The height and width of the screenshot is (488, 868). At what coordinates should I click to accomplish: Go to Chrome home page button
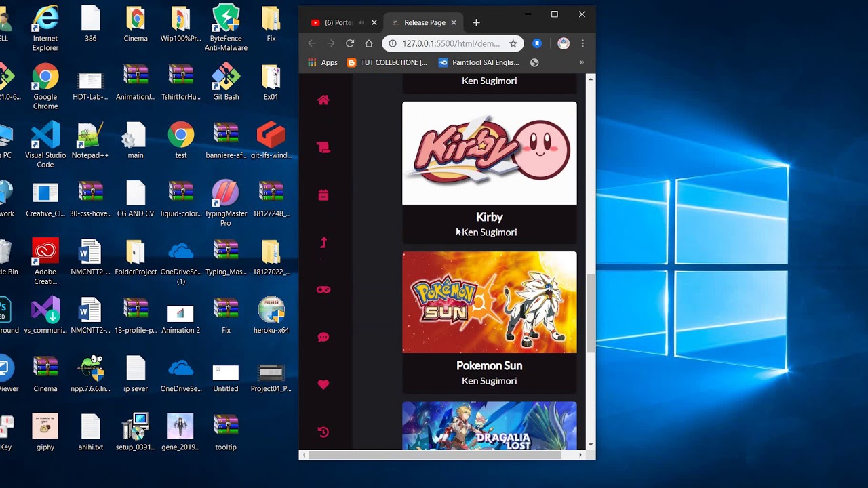point(369,43)
